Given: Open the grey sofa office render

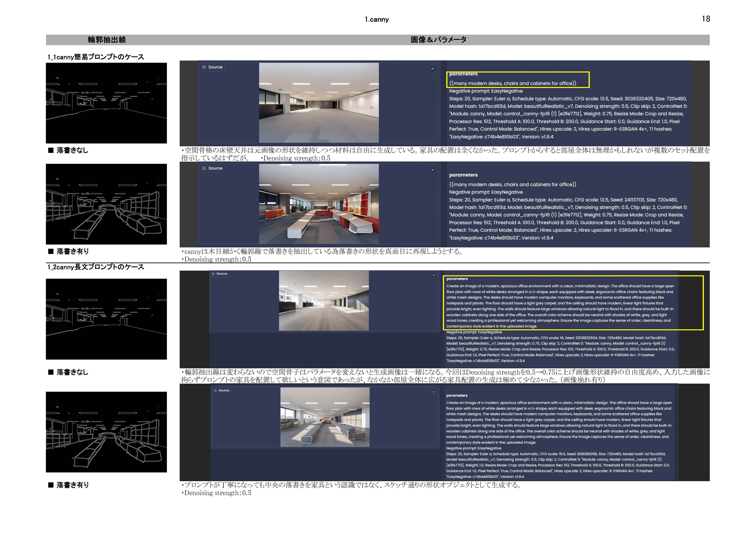Looking at the screenshot, I should (325, 417).
